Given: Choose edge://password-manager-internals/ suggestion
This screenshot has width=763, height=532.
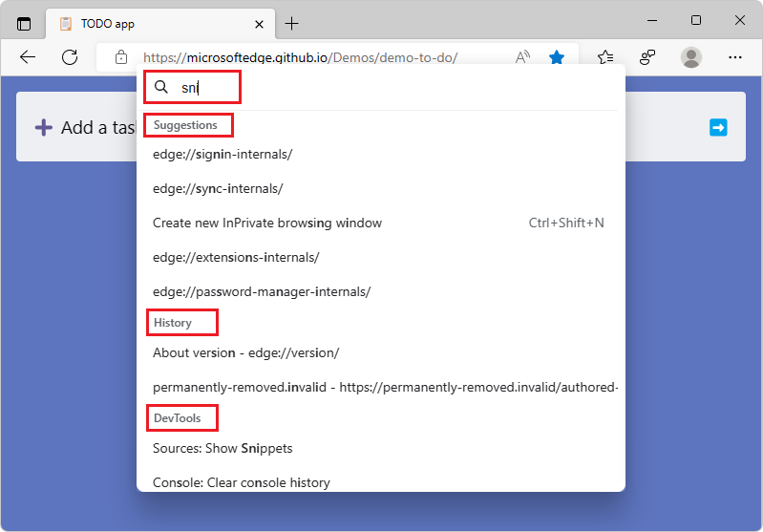Looking at the screenshot, I should 381,292.
